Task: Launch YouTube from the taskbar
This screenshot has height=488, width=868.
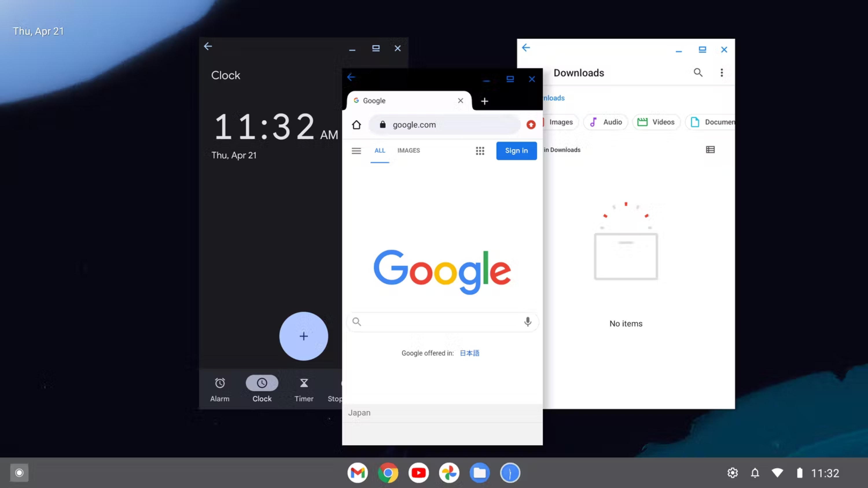Action: coord(418,472)
